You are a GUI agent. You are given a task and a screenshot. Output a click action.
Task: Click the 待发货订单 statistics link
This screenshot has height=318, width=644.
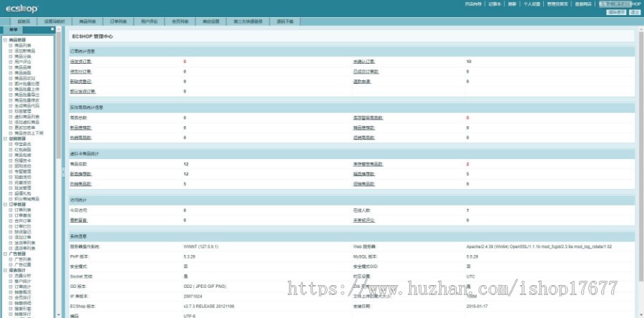tap(81, 62)
